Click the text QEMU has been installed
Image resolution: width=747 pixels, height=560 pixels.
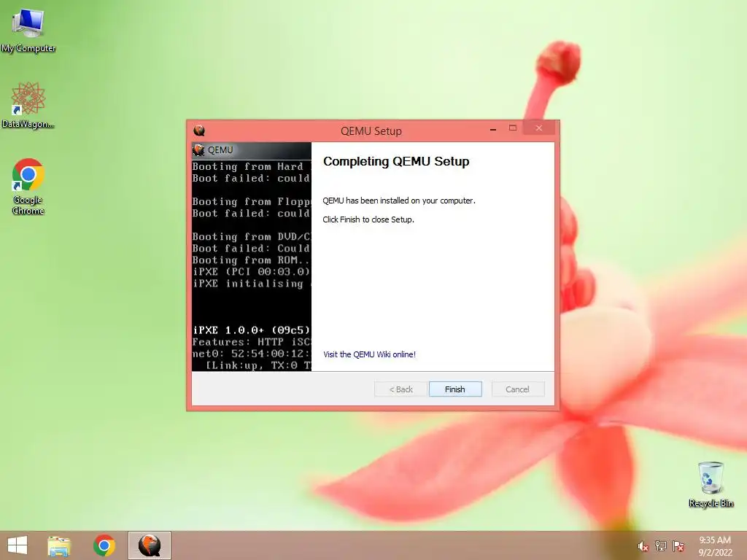pos(399,201)
